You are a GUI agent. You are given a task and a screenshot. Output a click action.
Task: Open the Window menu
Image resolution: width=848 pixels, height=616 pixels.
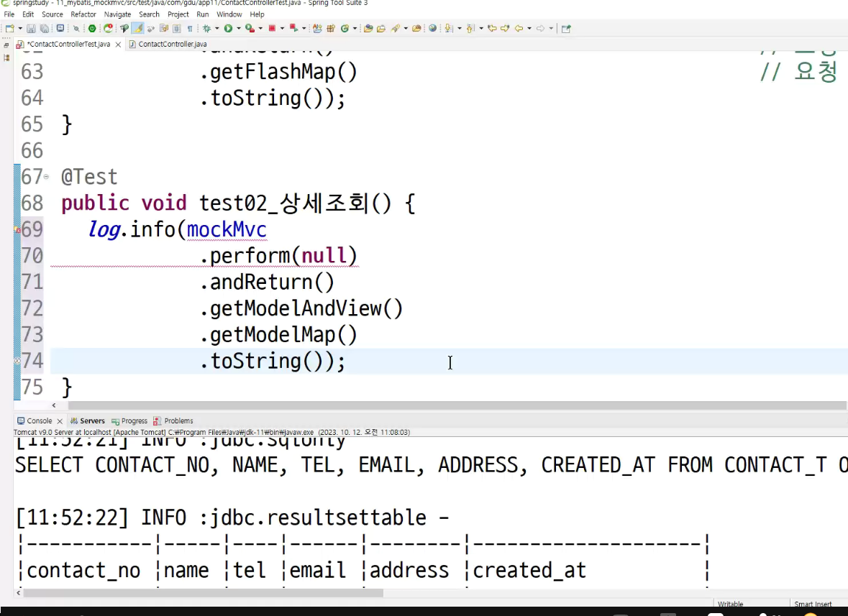point(229,14)
